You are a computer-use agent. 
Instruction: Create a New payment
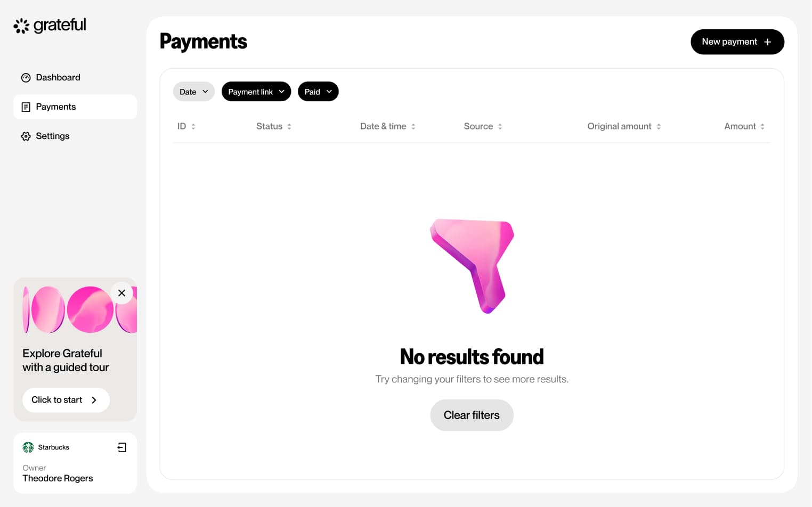737,42
